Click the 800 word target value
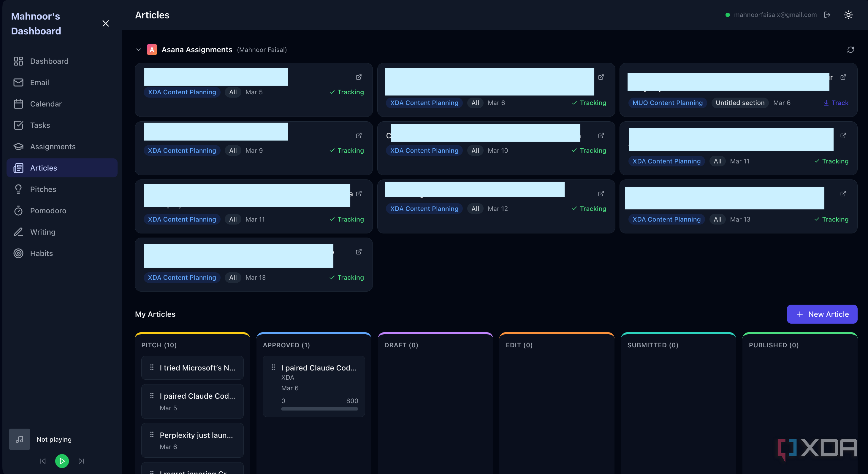 [352, 401]
